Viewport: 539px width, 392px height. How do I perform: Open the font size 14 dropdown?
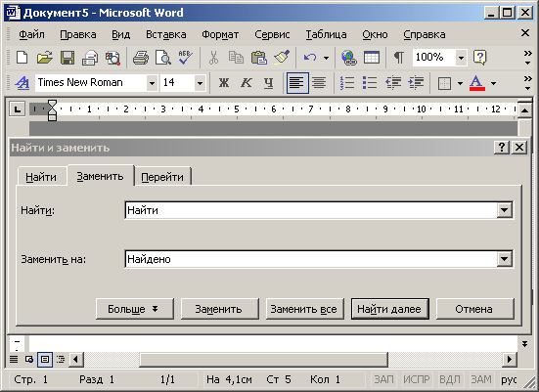tap(200, 83)
